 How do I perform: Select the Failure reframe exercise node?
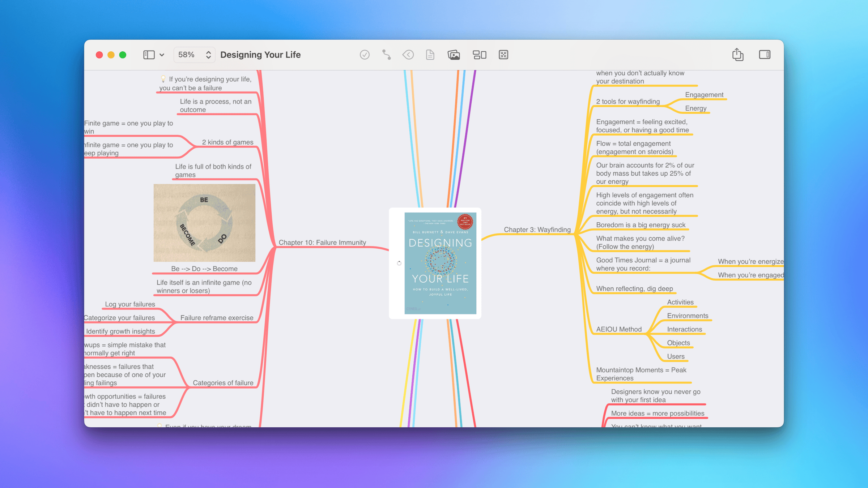pyautogui.click(x=217, y=318)
